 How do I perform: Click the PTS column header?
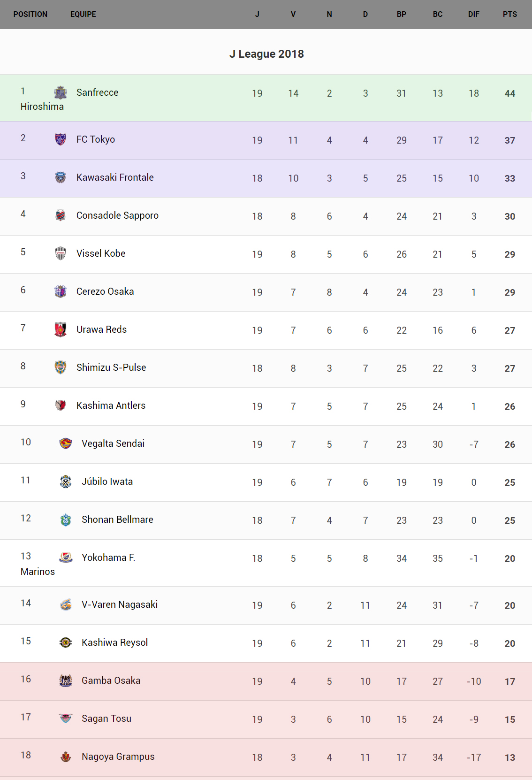tap(509, 15)
